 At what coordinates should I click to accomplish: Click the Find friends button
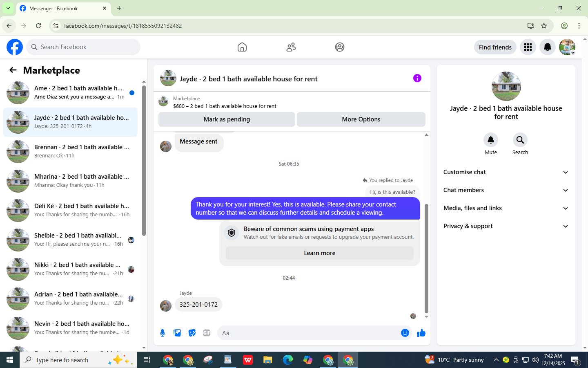pyautogui.click(x=495, y=47)
